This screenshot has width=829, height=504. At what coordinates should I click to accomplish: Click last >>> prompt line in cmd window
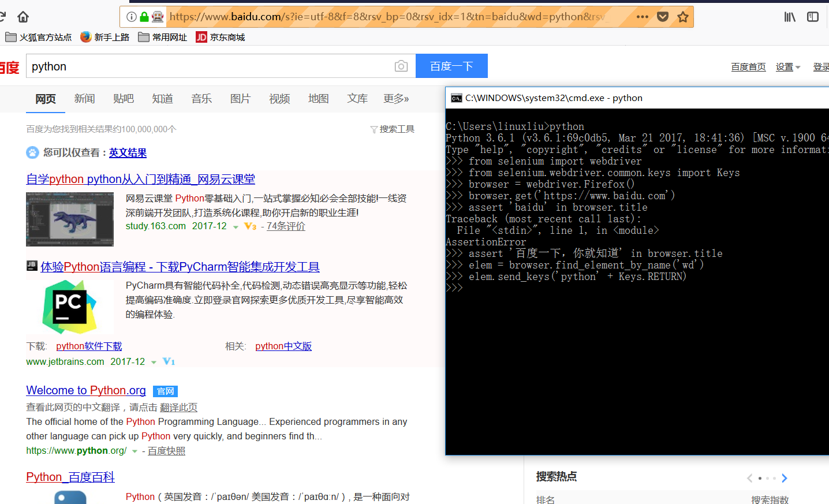454,288
